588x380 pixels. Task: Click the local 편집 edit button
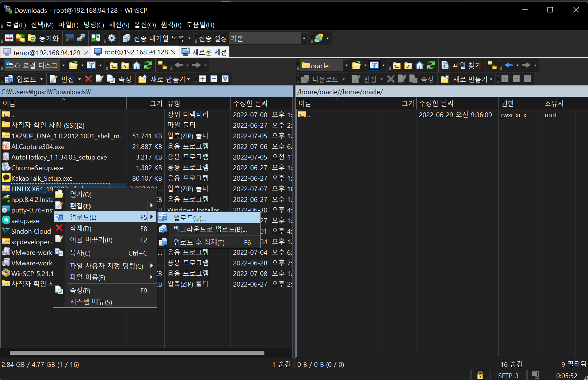(x=62, y=79)
